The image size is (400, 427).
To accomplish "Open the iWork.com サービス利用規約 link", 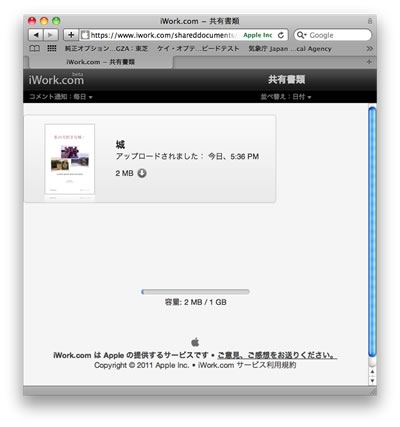I will (247, 365).
